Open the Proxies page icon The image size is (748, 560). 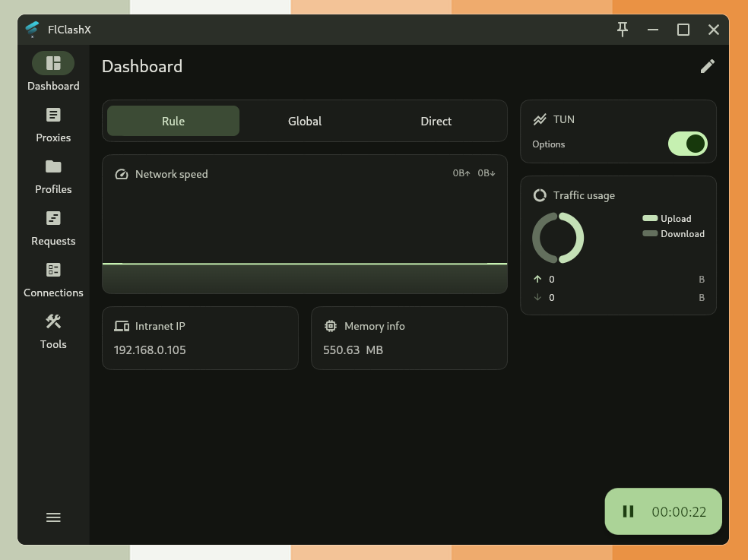point(53,115)
